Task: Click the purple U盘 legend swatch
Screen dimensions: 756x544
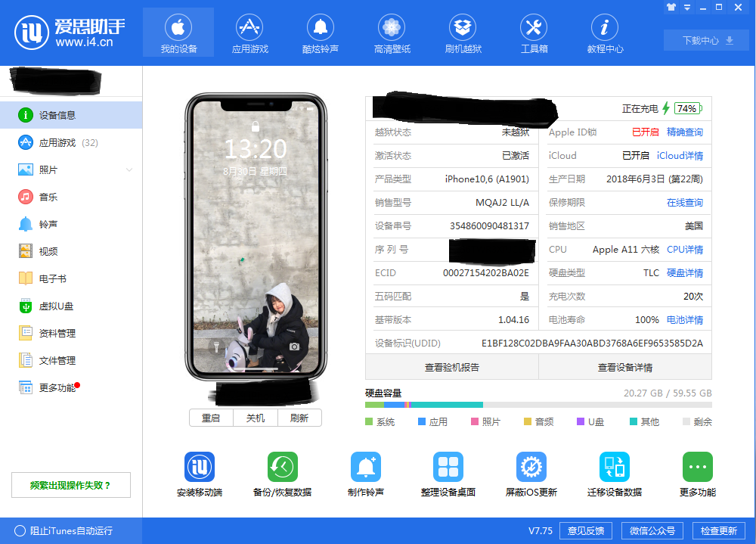Action: [581, 422]
